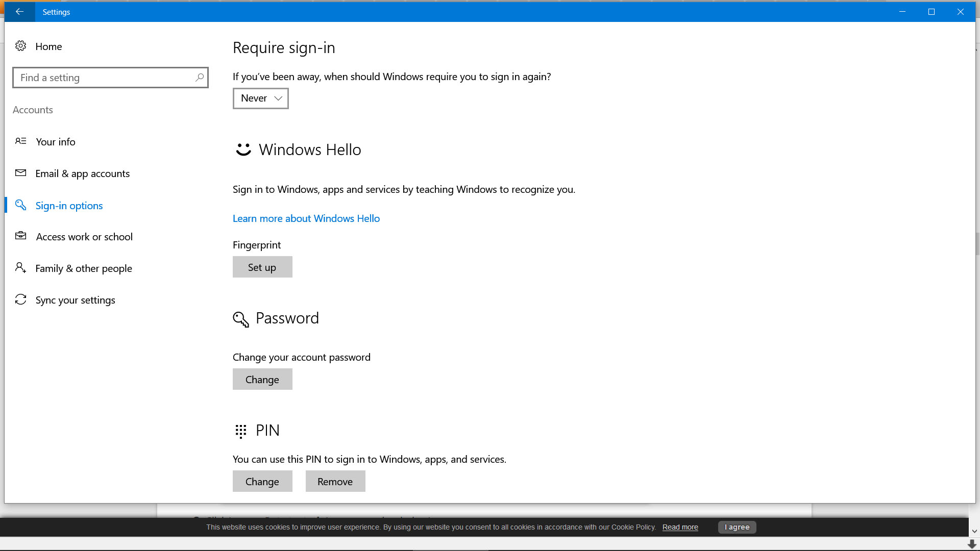Open Sync your settings

click(x=76, y=300)
